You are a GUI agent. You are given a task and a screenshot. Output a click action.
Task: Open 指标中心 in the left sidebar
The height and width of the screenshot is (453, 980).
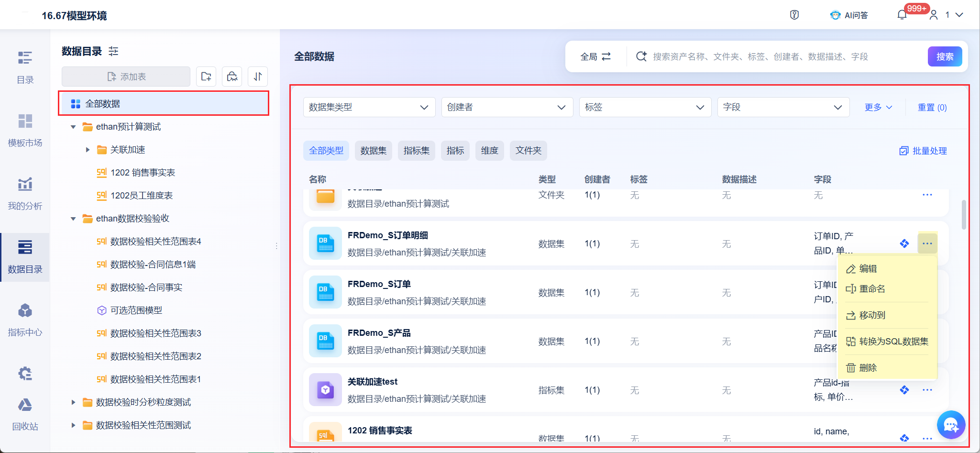pos(25,320)
